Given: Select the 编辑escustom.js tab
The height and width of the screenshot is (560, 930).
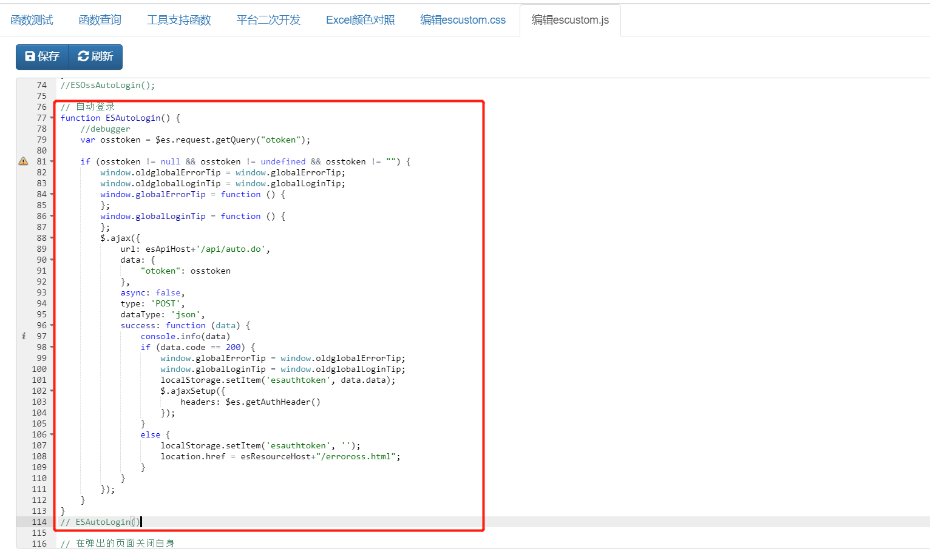Looking at the screenshot, I should coord(570,20).
